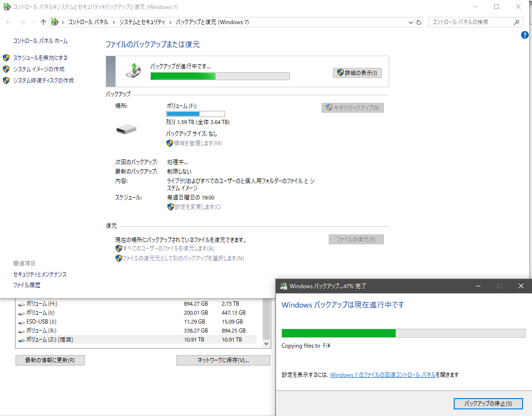Click the Control Panel icon in address bar
Image resolution: width=532 pixels, height=416 pixels.
[55, 22]
